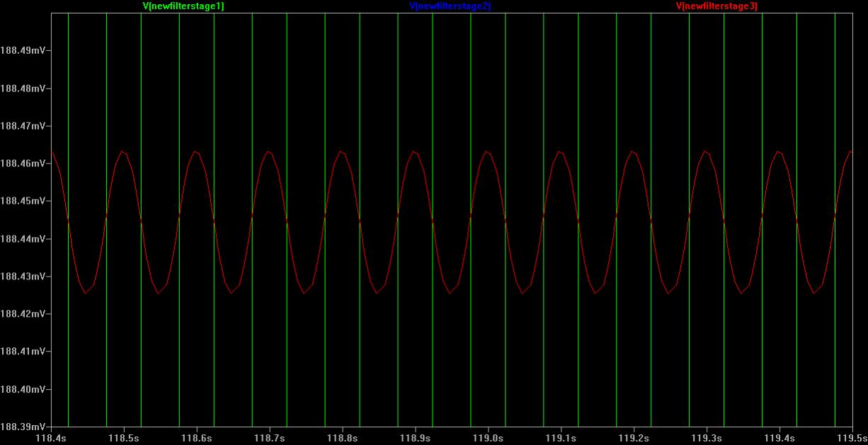The width and height of the screenshot is (868, 445).
Task: Select the V(newfilterstage1) trace label
Action: pyautogui.click(x=183, y=6)
